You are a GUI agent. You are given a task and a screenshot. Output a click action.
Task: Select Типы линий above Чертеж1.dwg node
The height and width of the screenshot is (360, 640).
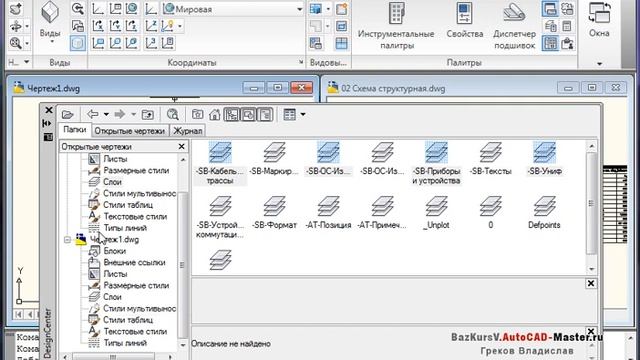pyautogui.click(x=125, y=228)
